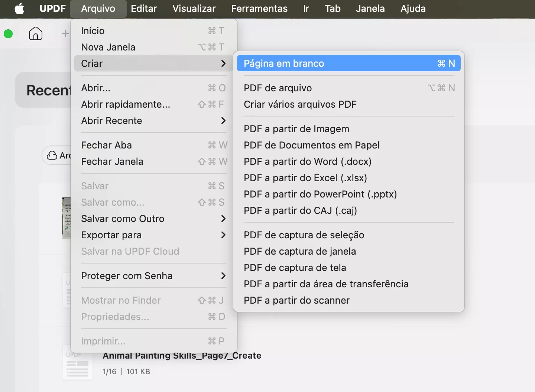Expand the Criar submenu
The width and height of the screenshot is (535, 392).
154,63
